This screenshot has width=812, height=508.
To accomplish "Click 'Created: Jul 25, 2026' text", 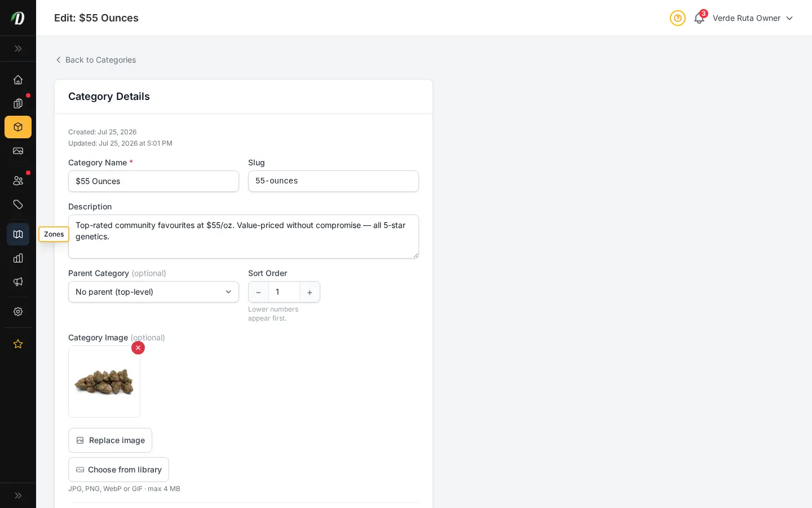I will coord(102,132).
